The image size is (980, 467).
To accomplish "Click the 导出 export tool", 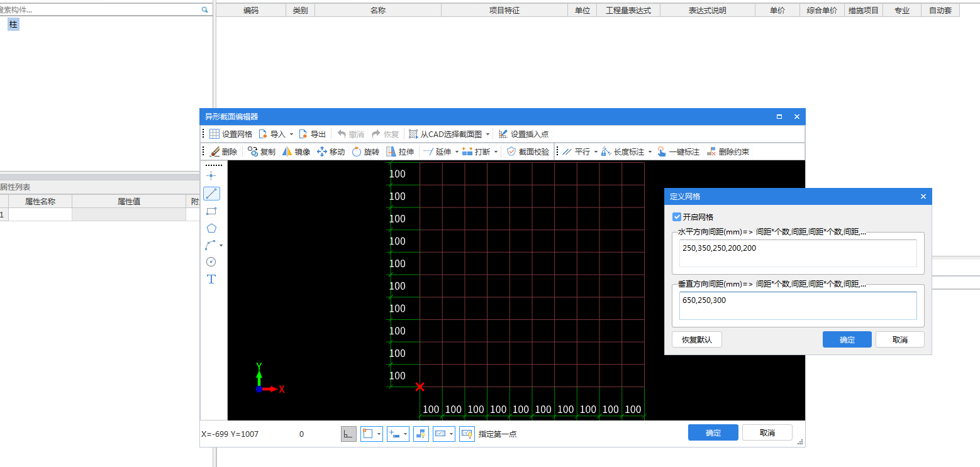I will pos(312,134).
